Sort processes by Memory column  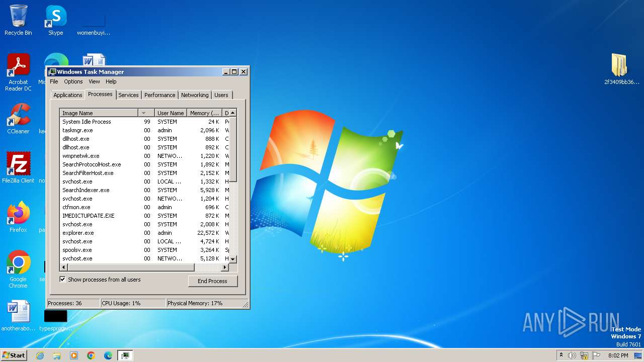tap(205, 113)
